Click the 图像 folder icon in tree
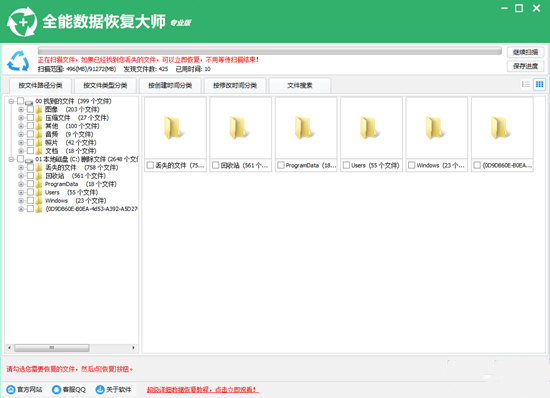The height and width of the screenshot is (398, 550). pos(39,109)
